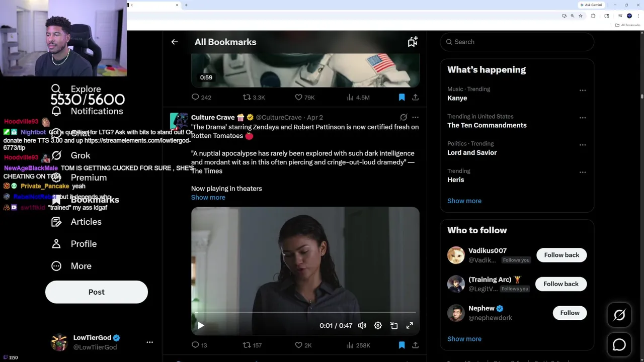This screenshot has height=362, width=644.
Task: Go back with the All Bookmarks arrow
Action: (x=175, y=42)
